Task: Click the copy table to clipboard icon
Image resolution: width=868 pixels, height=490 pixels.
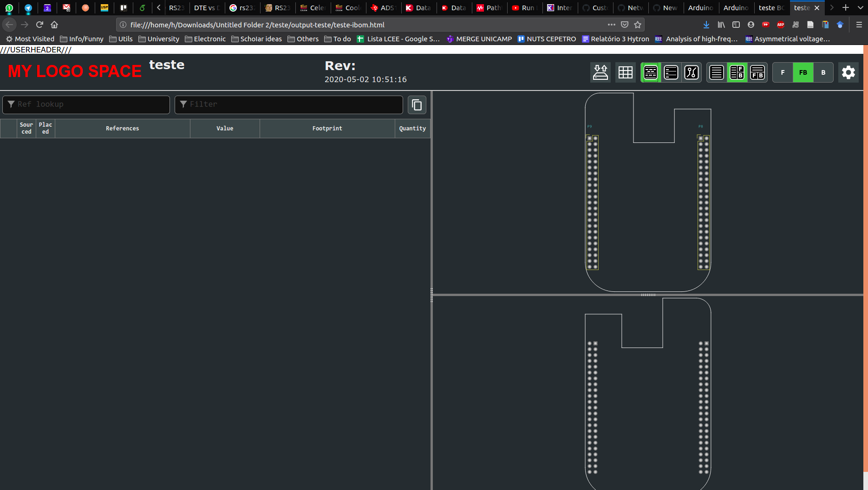Action: [x=417, y=105]
